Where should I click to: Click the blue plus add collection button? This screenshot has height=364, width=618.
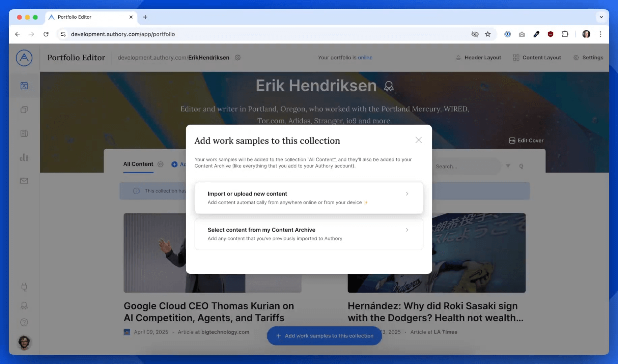click(174, 164)
